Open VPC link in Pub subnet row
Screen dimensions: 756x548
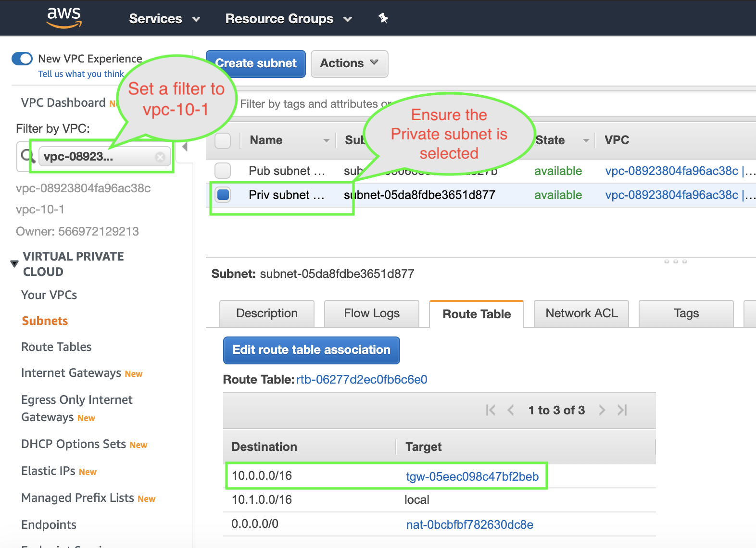point(671,171)
